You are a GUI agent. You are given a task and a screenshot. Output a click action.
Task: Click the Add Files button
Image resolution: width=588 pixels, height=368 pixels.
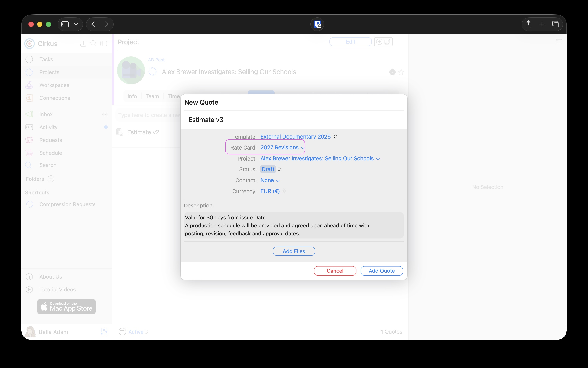(x=294, y=251)
